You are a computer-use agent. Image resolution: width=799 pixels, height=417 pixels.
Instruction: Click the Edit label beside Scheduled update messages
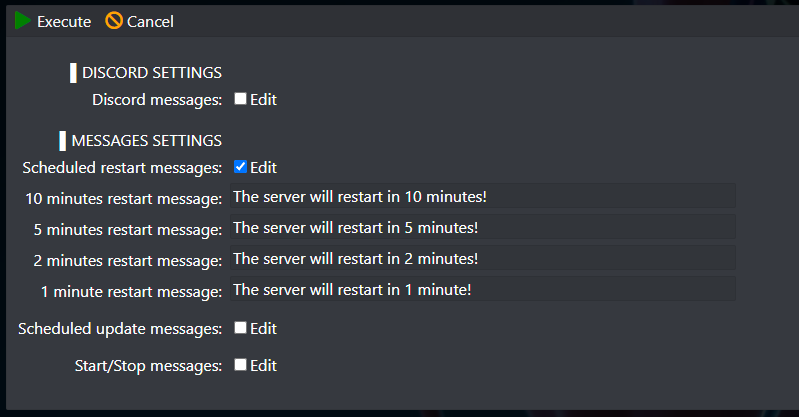pyautogui.click(x=263, y=328)
